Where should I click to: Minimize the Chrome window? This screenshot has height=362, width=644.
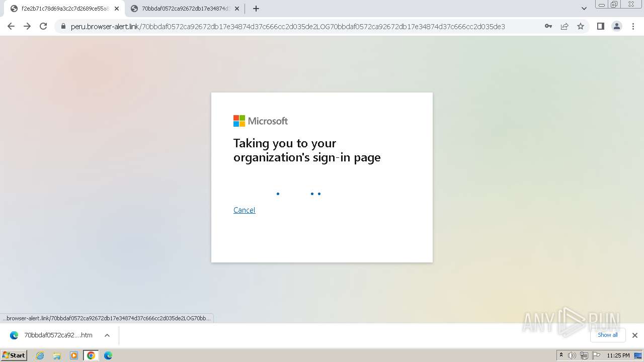tap(601, 5)
